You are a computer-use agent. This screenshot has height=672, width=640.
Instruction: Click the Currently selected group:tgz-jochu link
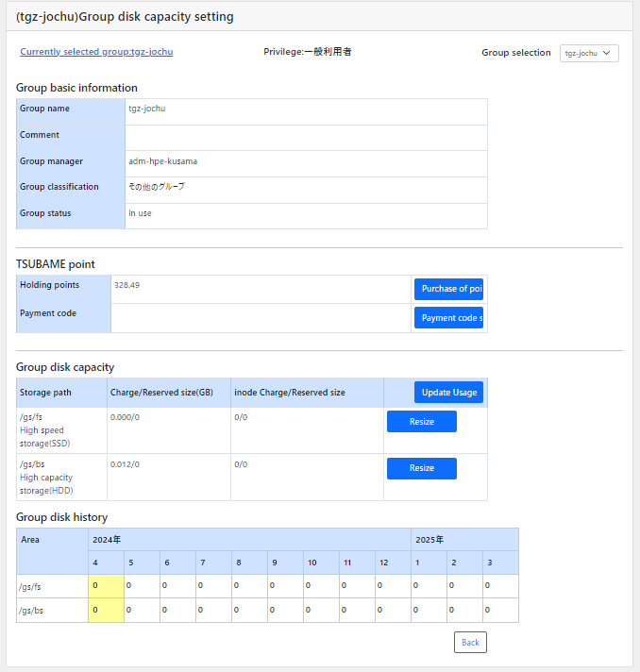[96, 52]
